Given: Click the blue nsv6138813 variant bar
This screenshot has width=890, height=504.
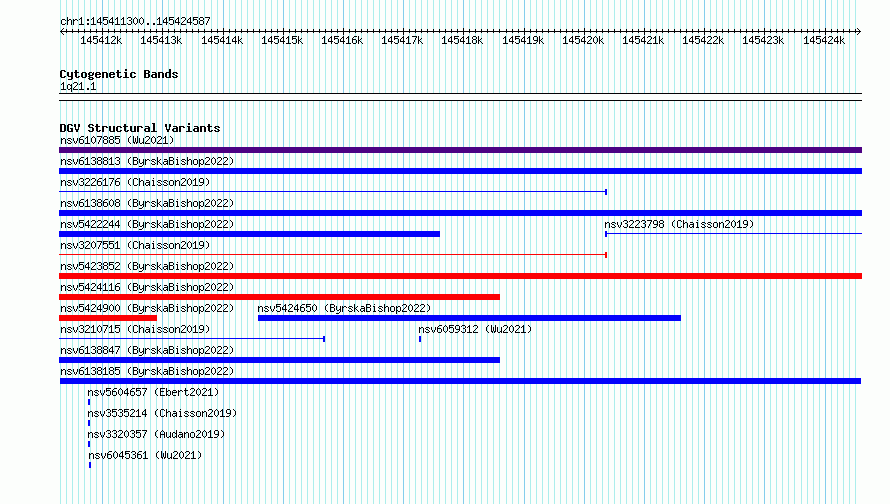Looking at the screenshot, I should click(x=460, y=171).
